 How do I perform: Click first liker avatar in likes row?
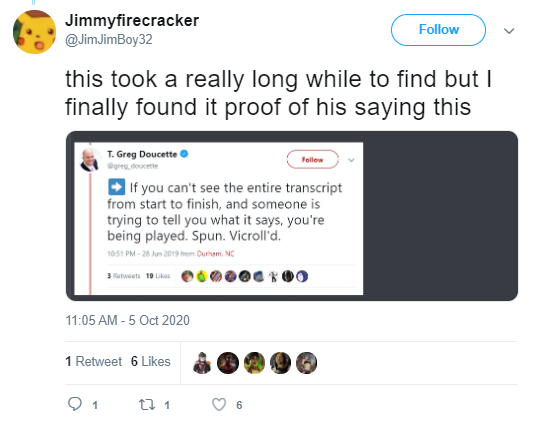[x=202, y=363]
